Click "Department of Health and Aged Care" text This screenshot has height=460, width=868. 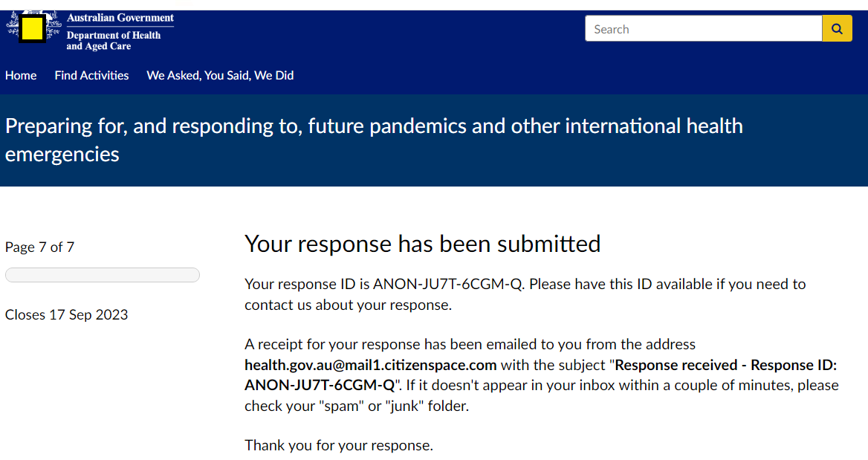[x=113, y=41]
